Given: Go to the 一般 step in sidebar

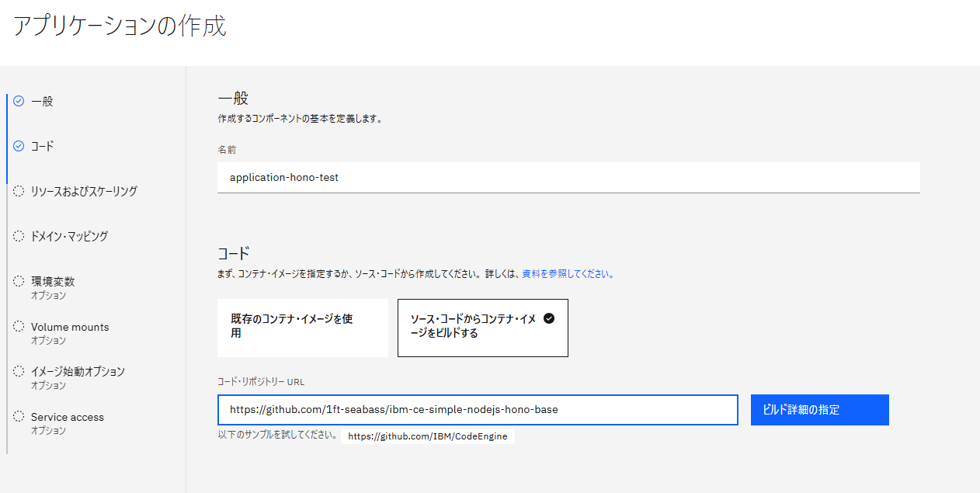Looking at the screenshot, I should (x=42, y=101).
